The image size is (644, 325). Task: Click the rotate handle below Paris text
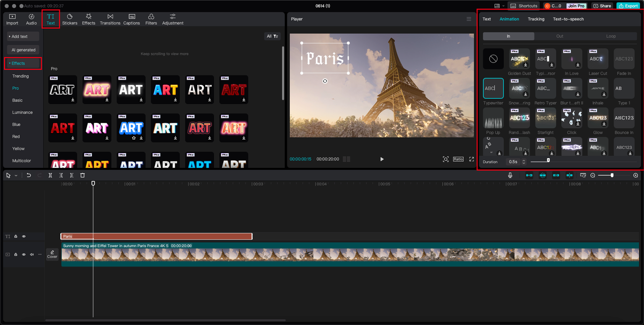tap(325, 81)
